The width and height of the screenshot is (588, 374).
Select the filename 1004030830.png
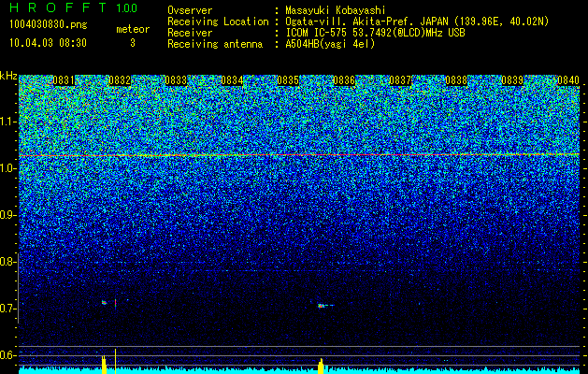[49, 24]
